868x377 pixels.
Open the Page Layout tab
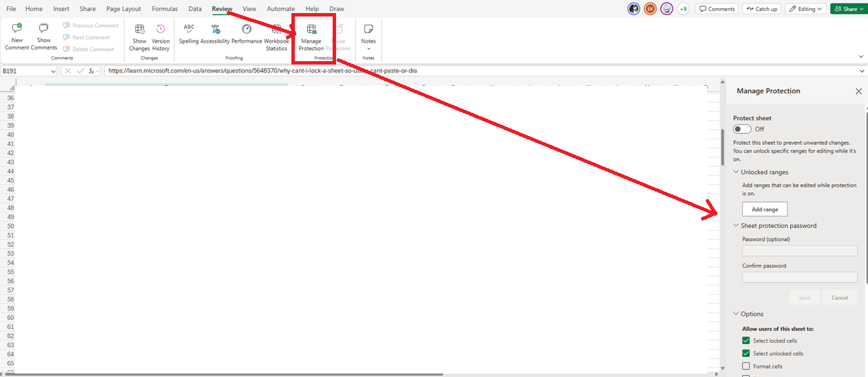pyautogui.click(x=124, y=9)
